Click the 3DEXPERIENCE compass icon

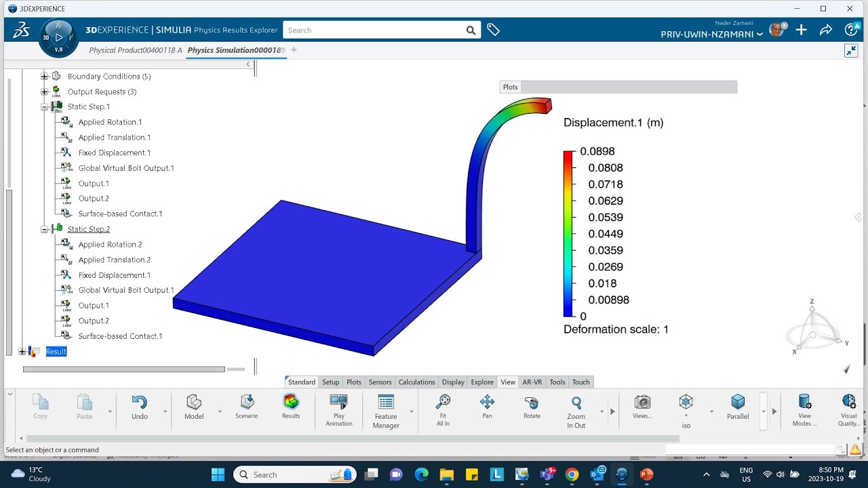point(59,38)
